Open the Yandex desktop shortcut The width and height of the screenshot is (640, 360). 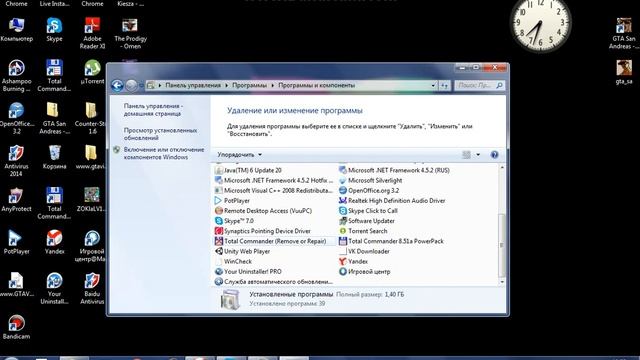(54, 242)
